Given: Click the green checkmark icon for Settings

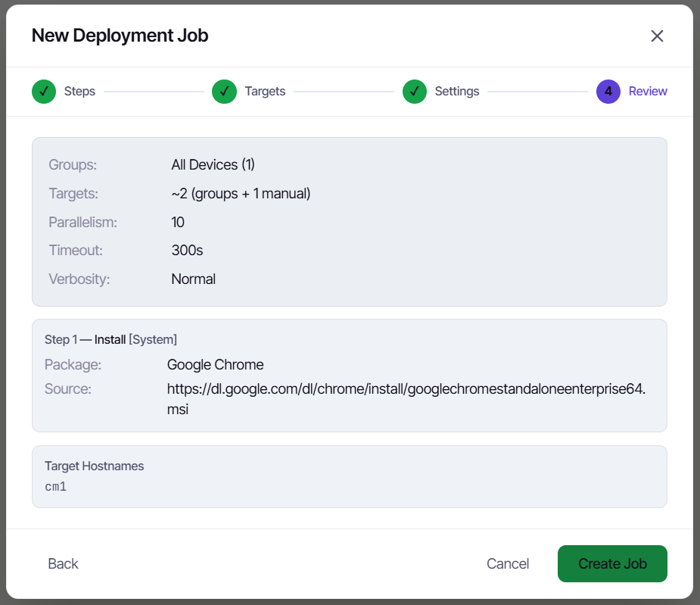Looking at the screenshot, I should point(415,92).
